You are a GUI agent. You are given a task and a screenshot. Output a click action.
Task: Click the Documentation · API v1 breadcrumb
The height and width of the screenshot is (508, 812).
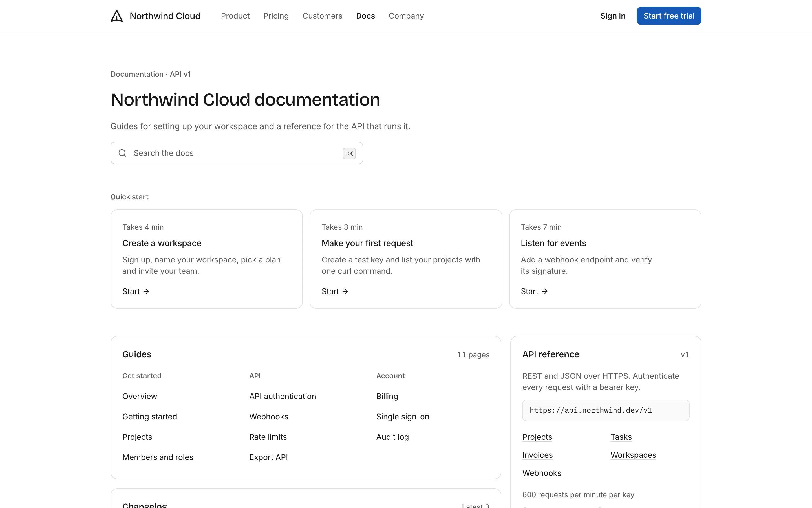(151, 74)
